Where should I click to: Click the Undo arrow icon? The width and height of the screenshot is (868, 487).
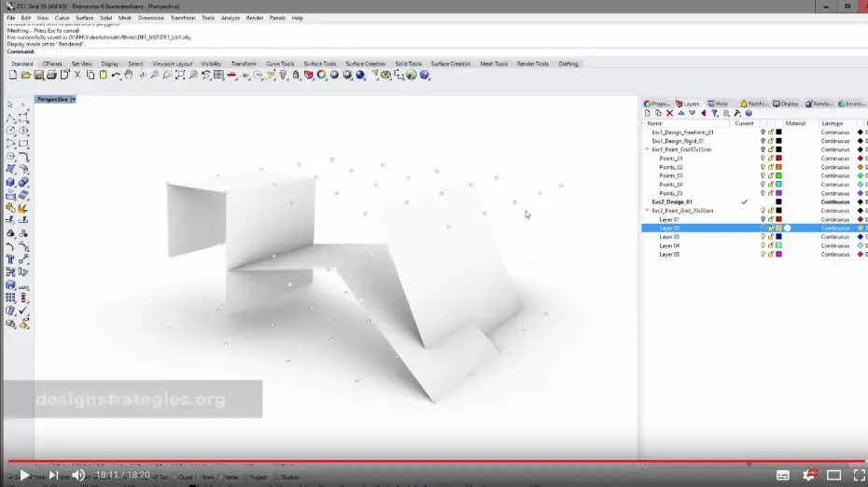(116, 75)
